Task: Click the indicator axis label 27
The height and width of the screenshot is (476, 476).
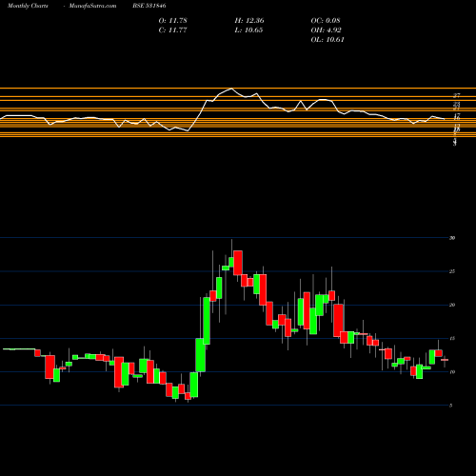Action: [x=457, y=95]
